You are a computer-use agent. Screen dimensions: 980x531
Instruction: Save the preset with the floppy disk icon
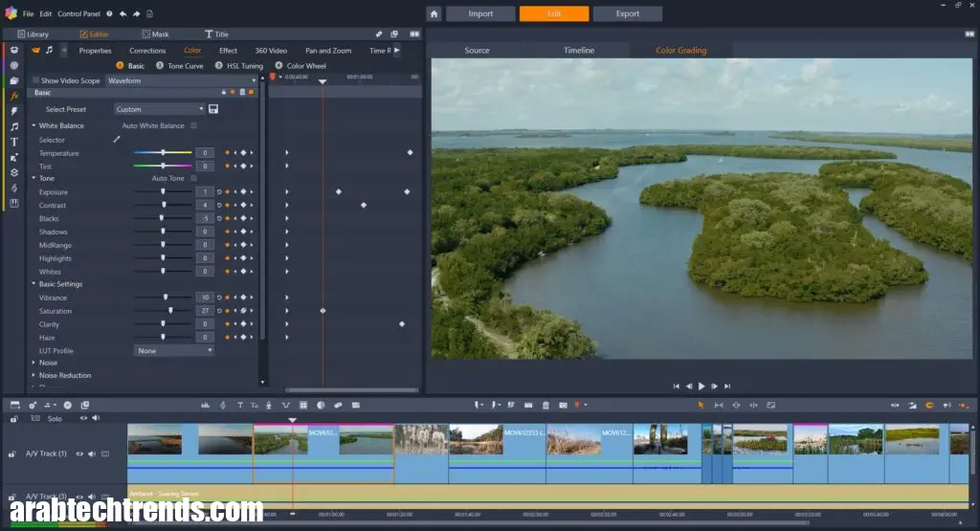coord(212,110)
